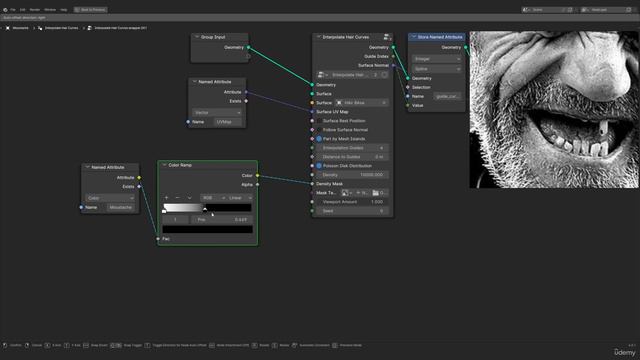Open the Help menu
This screenshot has height=360, width=640.
pos(64,10)
